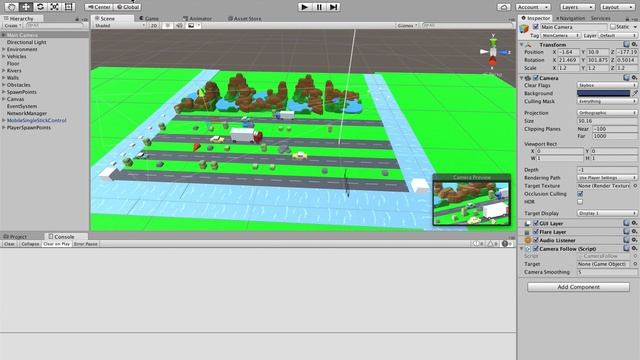640x360 pixels.
Task: Open the Layers dropdown
Action: pos(577,7)
